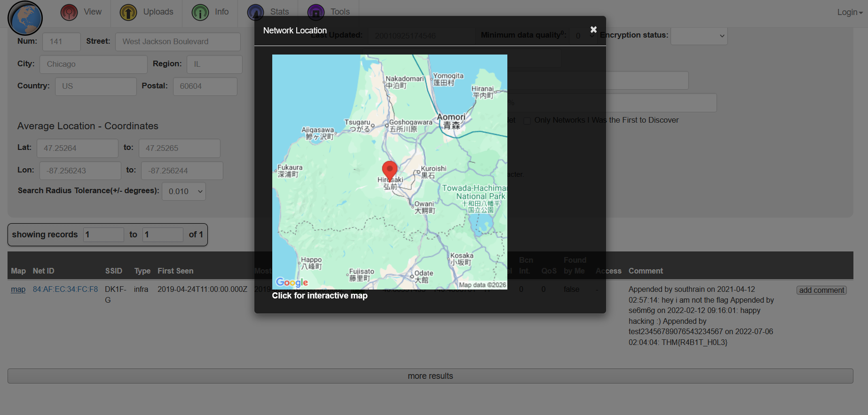
Task: Click the Net ID column header
Action: (x=43, y=271)
